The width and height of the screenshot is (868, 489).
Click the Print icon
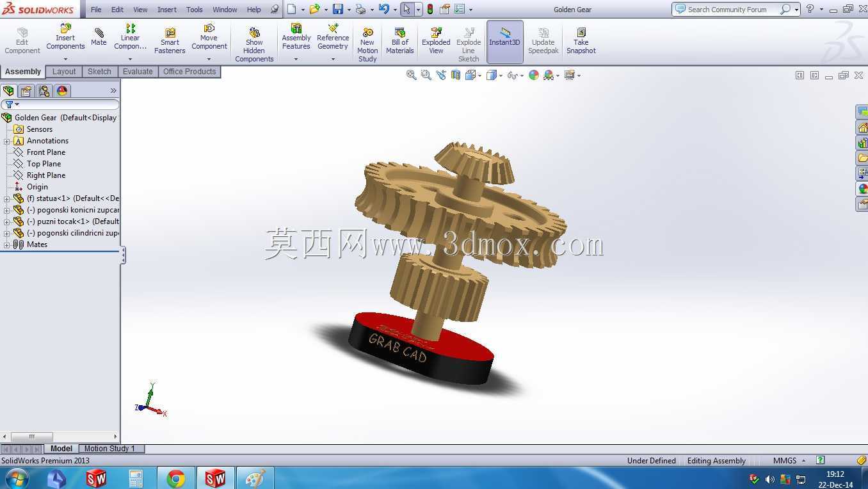pos(360,9)
